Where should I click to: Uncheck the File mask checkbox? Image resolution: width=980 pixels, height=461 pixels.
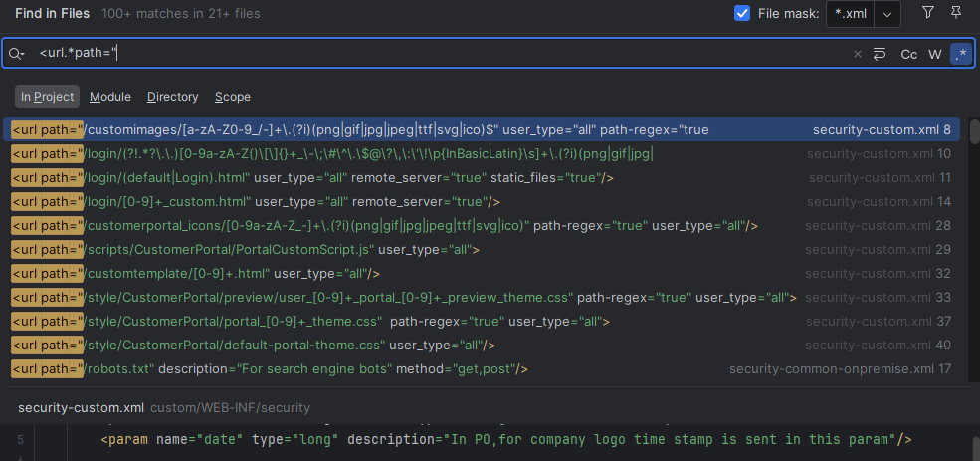point(742,13)
